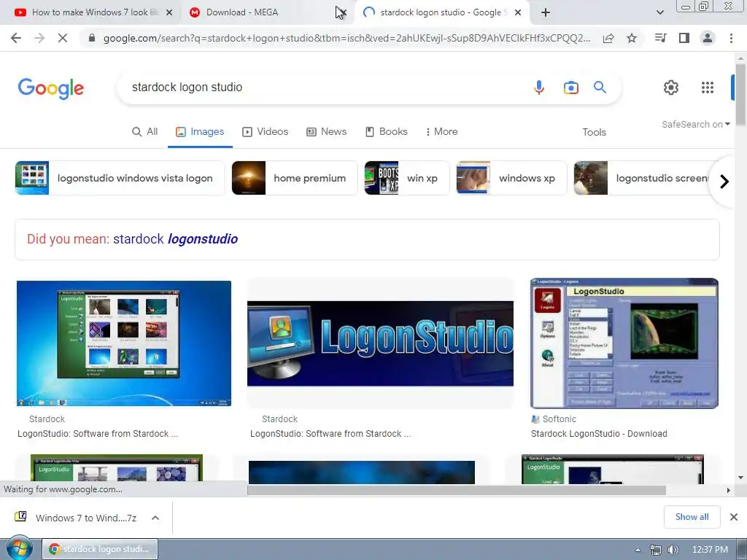The width and height of the screenshot is (747, 560).
Task: Click Chrome taskbar button
Action: tap(99, 549)
